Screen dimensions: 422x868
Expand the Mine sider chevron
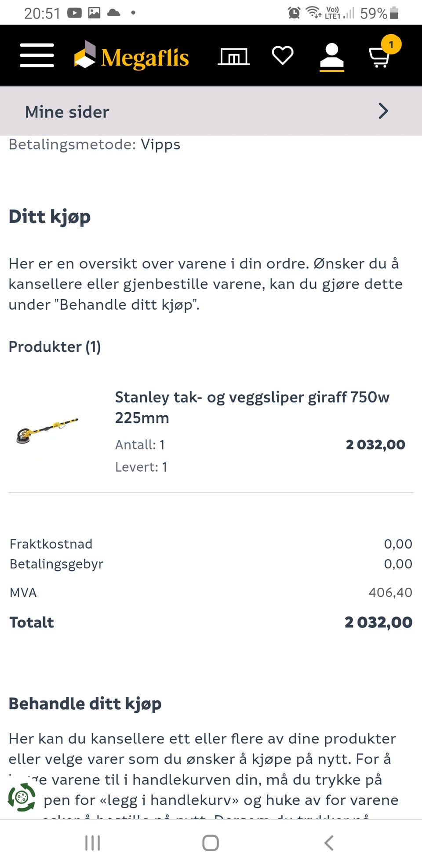383,111
